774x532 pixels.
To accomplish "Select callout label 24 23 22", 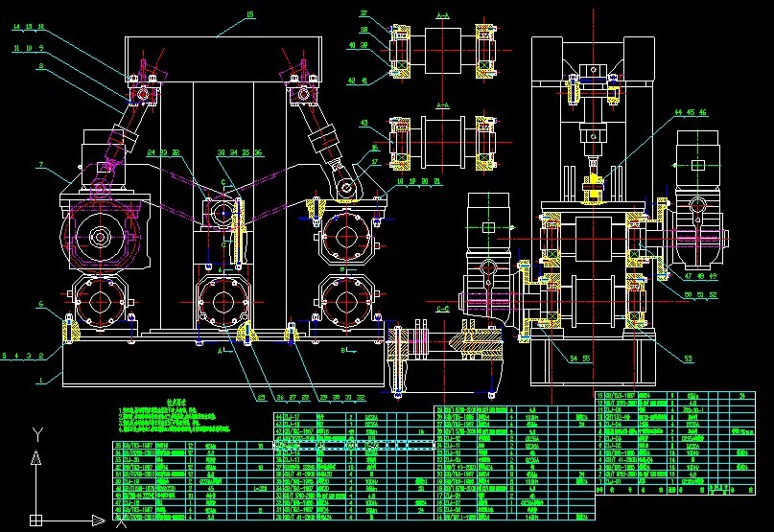I will tap(163, 151).
